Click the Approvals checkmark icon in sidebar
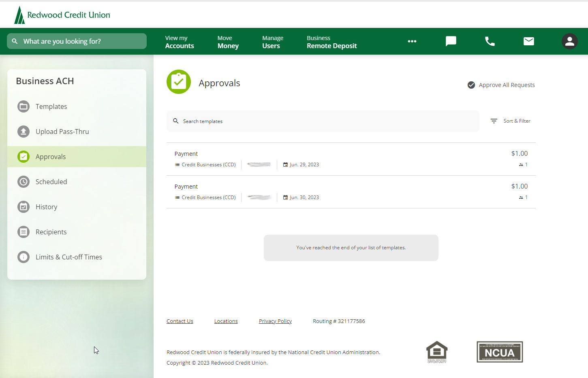Screen dimensions: 588x378 pos(24,157)
